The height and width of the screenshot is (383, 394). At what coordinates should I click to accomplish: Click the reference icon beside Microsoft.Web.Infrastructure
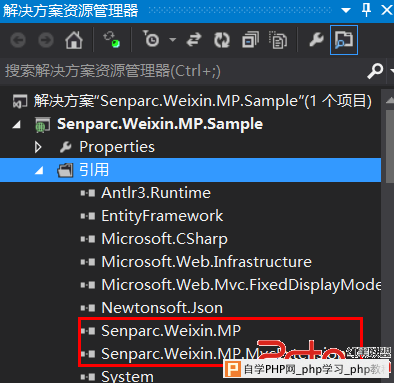pos(88,262)
